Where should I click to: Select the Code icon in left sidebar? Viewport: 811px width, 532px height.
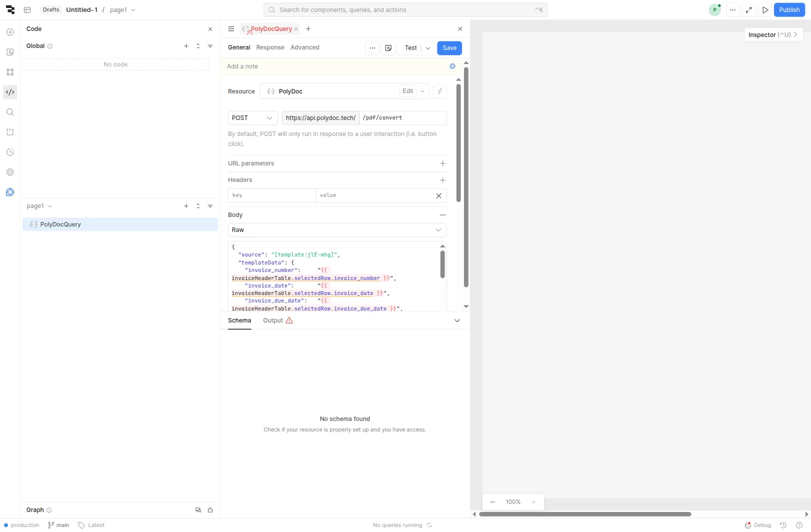coord(10,92)
